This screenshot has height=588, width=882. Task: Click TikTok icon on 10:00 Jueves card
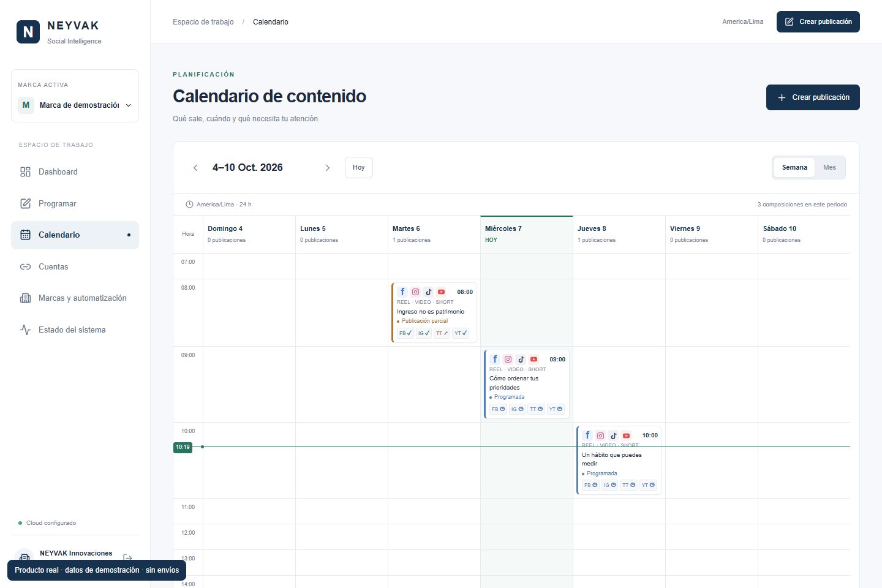[x=613, y=435]
